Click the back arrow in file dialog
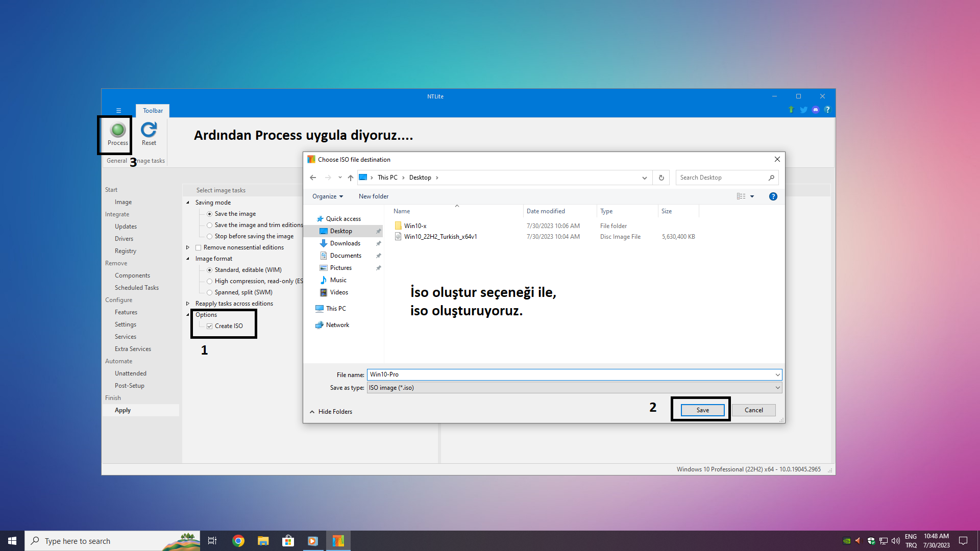This screenshot has height=551, width=980. pos(313,178)
